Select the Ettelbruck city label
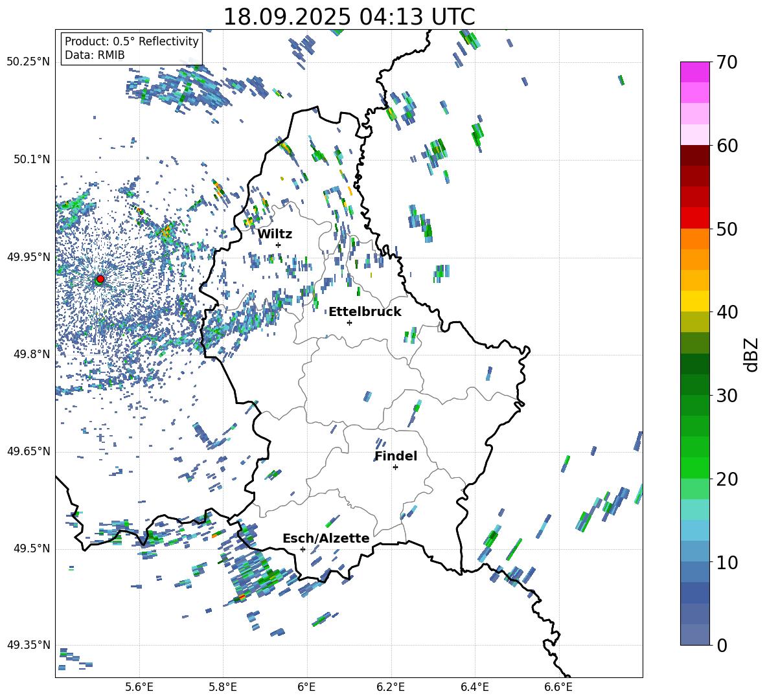767x700 pixels. [x=365, y=311]
